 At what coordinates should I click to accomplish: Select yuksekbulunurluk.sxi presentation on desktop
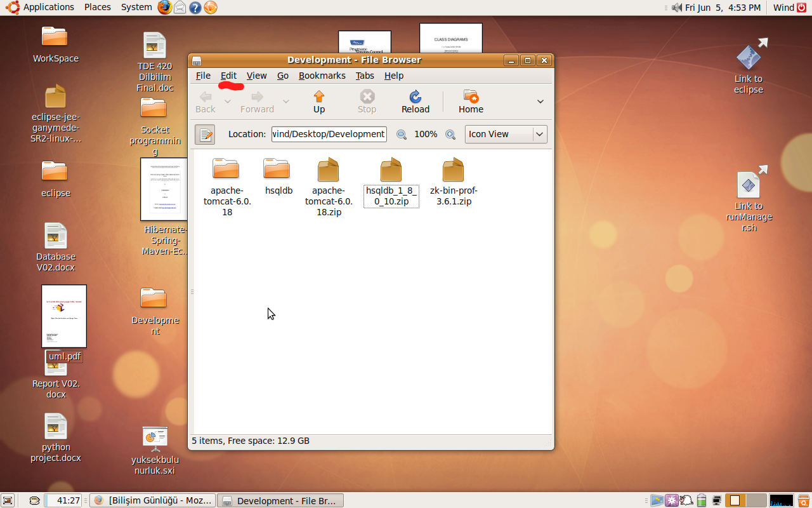155,450
